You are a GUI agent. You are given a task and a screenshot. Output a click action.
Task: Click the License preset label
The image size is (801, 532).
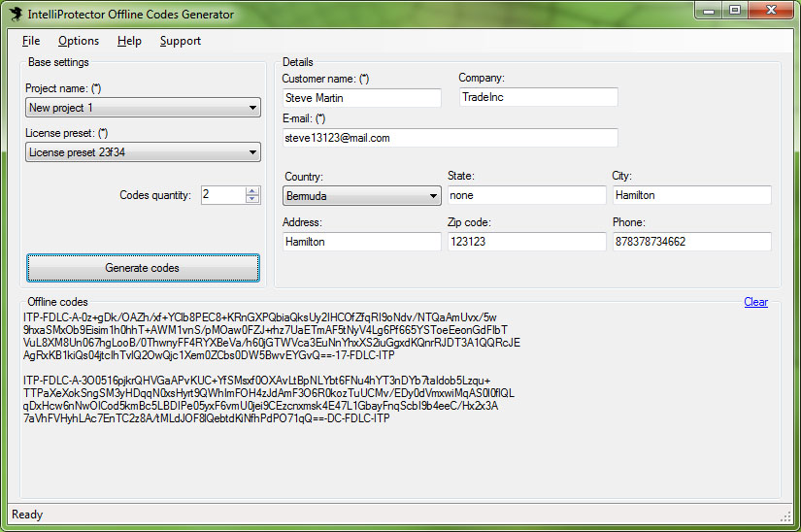point(66,133)
